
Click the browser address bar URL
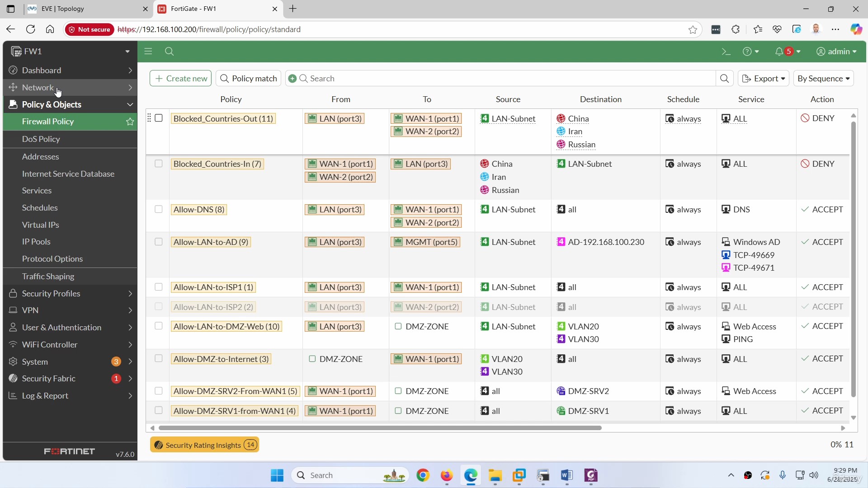pyautogui.click(x=209, y=29)
